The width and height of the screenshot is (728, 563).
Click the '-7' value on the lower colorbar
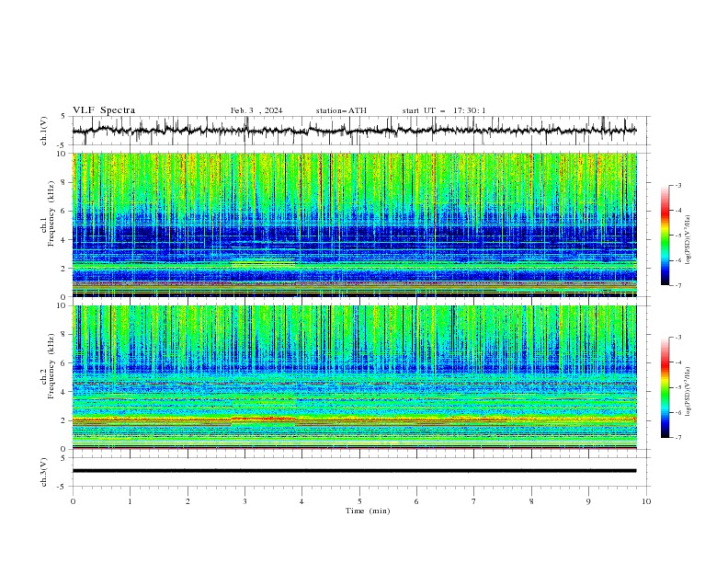677,438
